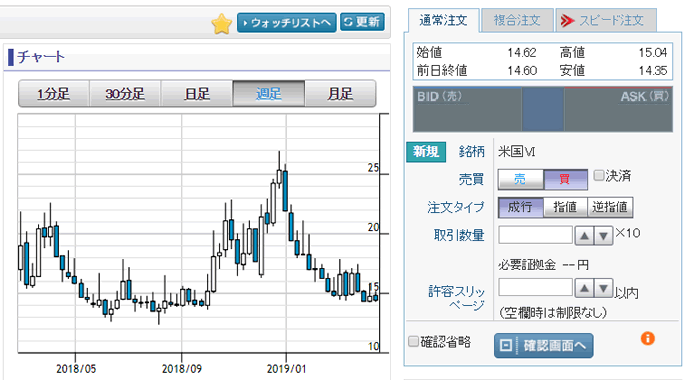This screenshot has height=380, width=685.
Task: Open スピード注文 tab with red arrows
Action: coord(606,20)
